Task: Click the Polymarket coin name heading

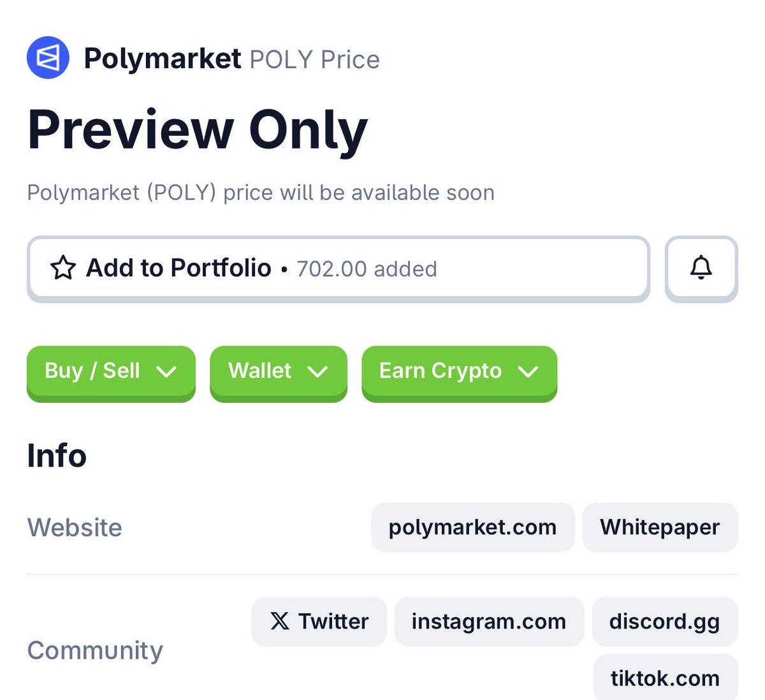Action: point(163,59)
